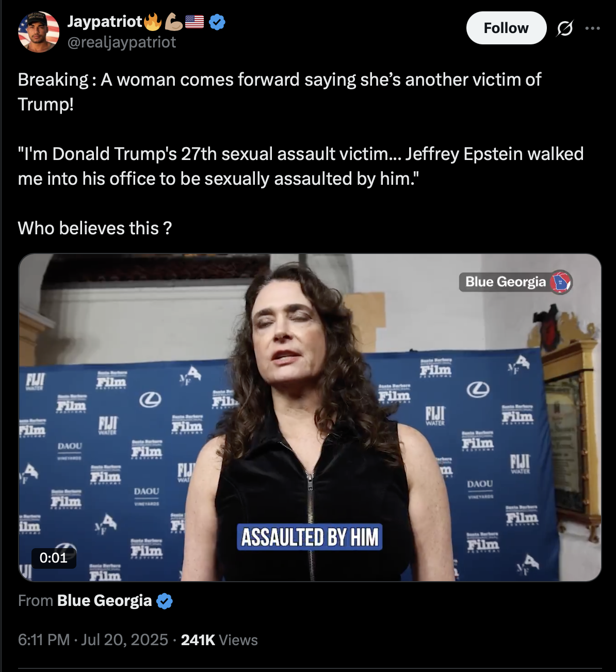Open the Grok explain-post icon

(564, 28)
